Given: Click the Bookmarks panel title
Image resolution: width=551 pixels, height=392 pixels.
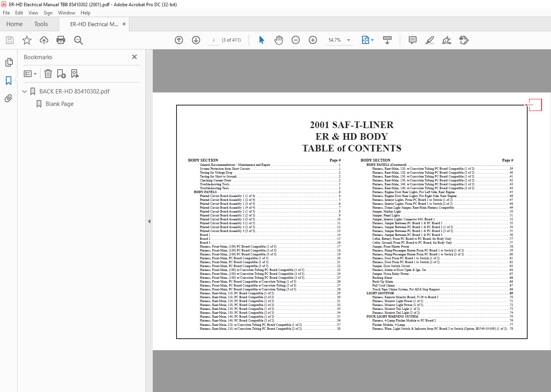Looking at the screenshot, I should click(38, 57).
